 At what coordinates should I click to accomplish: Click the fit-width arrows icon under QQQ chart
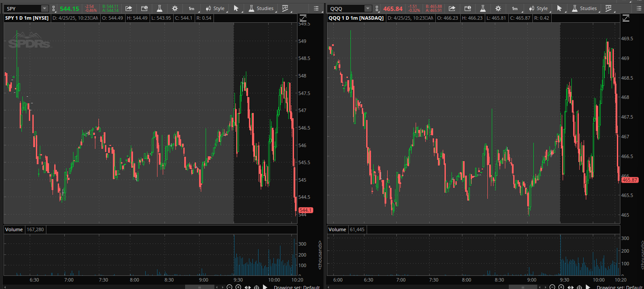[x=570, y=287]
